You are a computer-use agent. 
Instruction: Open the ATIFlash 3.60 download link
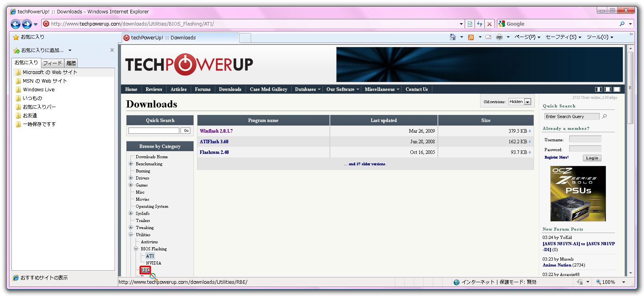coord(214,142)
